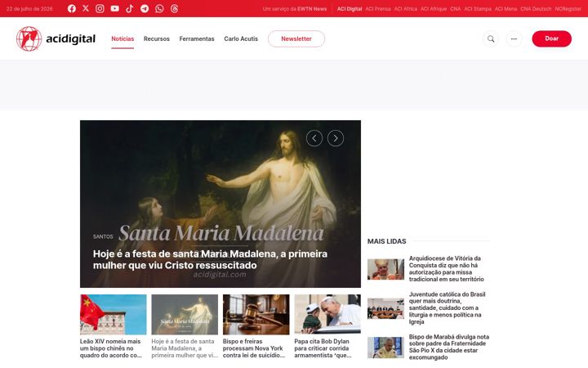The height and width of the screenshot is (368, 588).
Task: Open the YouTube social icon
Action: pyautogui.click(x=115, y=9)
